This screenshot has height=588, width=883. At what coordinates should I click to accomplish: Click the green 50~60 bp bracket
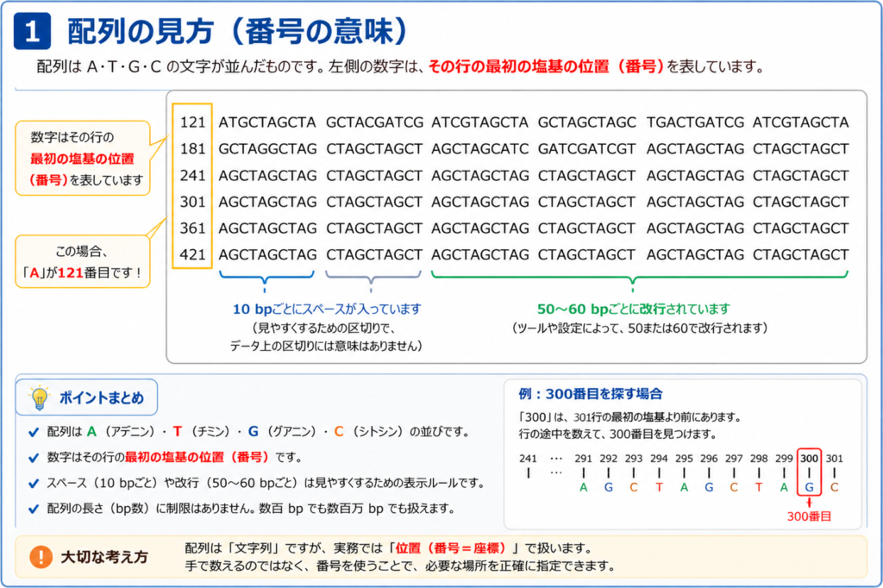pyautogui.click(x=639, y=281)
